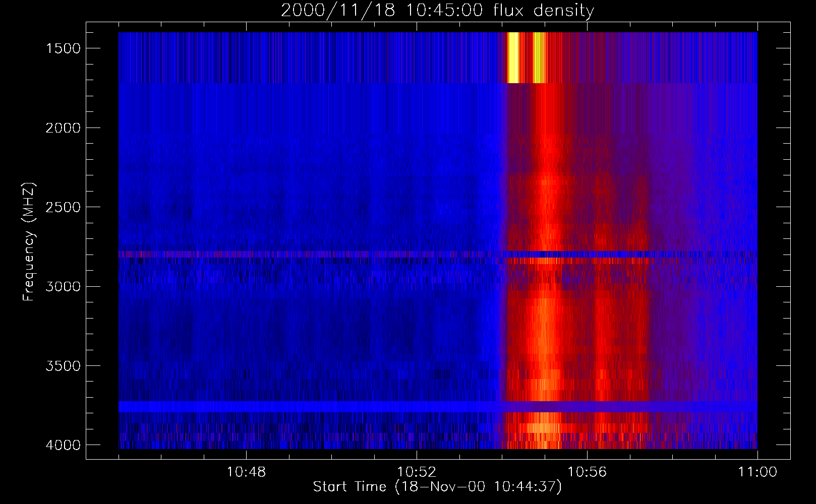Screen dimensions: 816x504
Task: Click the 10:56 time axis label
Action: pyautogui.click(x=587, y=472)
